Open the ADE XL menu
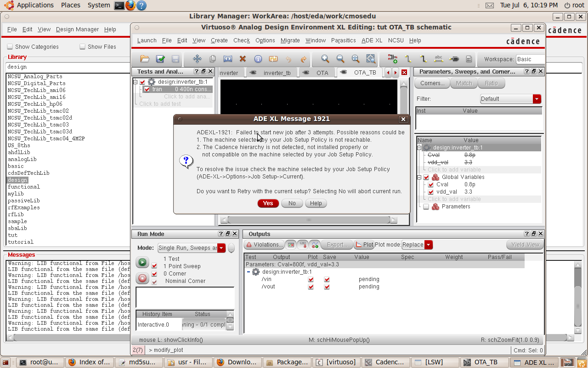Viewport: 588px width, 368px height. pyautogui.click(x=372, y=40)
